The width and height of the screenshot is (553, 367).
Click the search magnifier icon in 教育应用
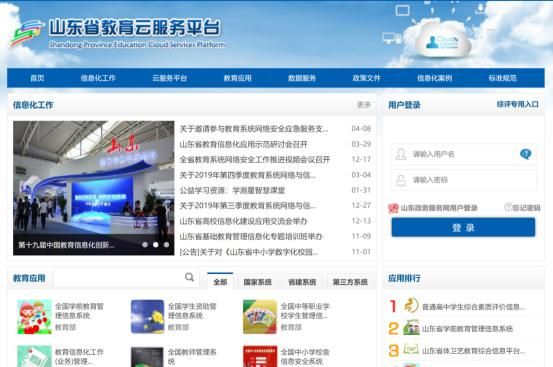tap(189, 277)
